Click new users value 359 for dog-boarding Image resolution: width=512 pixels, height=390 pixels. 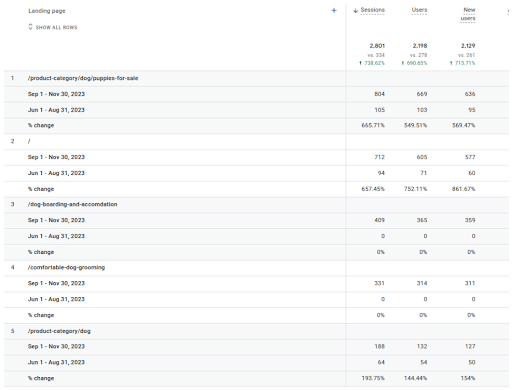click(470, 220)
